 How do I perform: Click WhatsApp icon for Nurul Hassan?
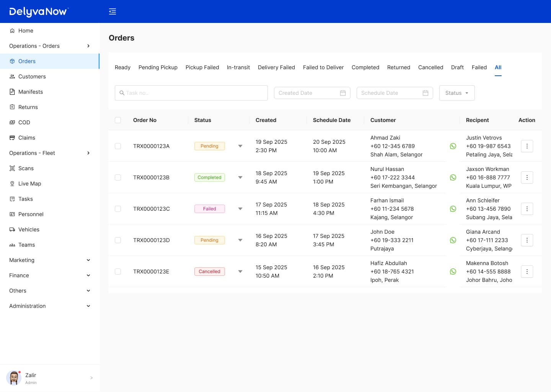[x=453, y=177]
